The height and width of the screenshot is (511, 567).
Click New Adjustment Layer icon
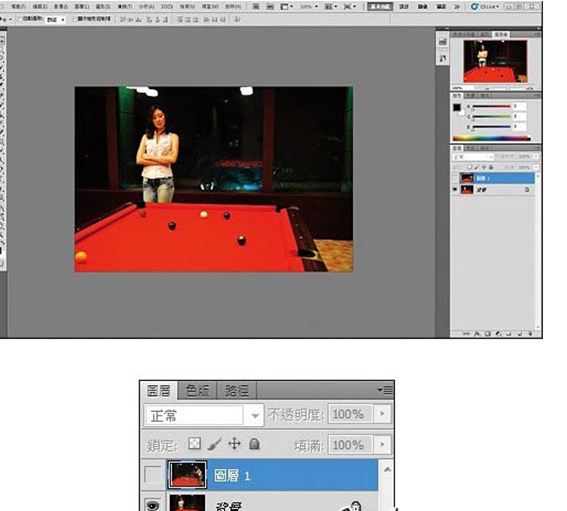(x=498, y=334)
